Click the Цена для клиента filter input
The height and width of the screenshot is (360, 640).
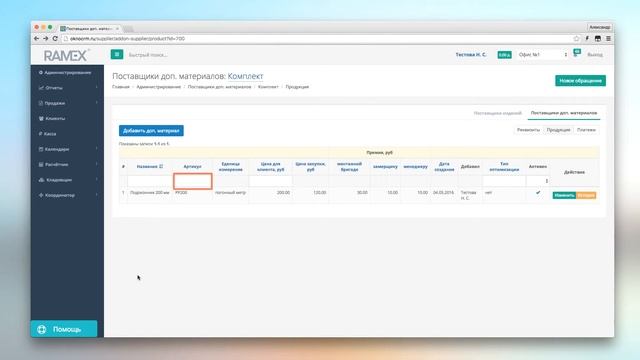tap(270, 181)
